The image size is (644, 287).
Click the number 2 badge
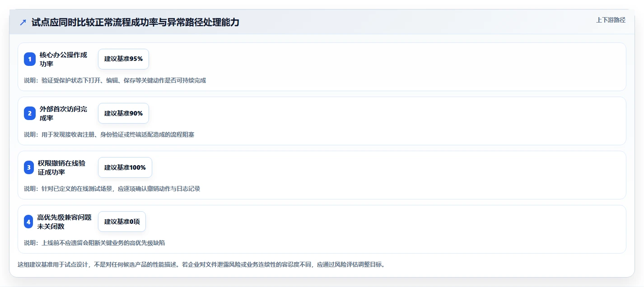(30, 113)
